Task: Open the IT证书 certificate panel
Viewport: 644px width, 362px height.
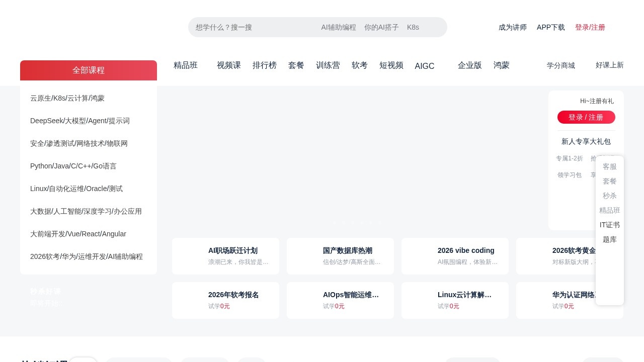Action: [x=609, y=225]
